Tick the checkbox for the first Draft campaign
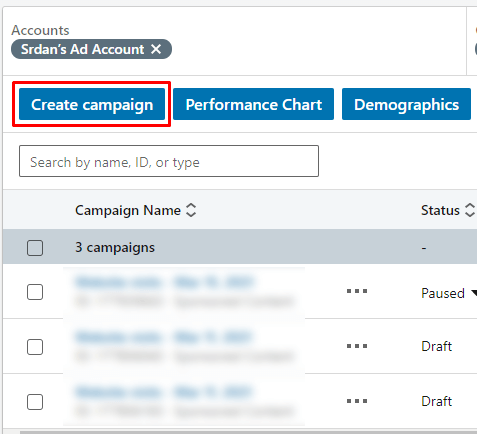The image size is (477, 434). tap(35, 347)
